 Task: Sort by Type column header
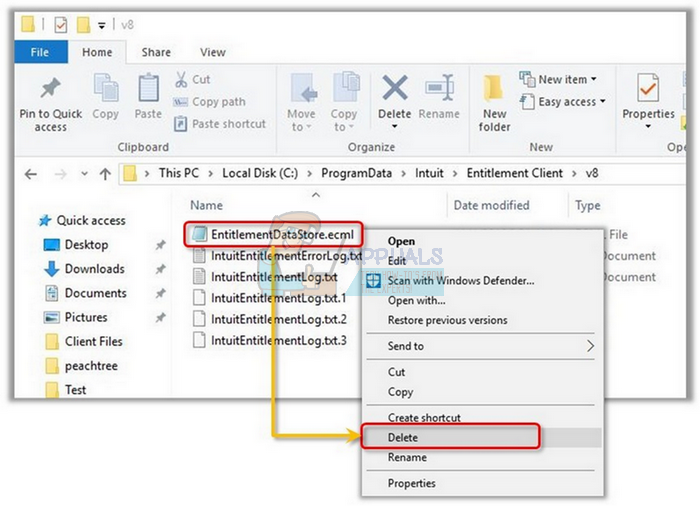[588, 205]
